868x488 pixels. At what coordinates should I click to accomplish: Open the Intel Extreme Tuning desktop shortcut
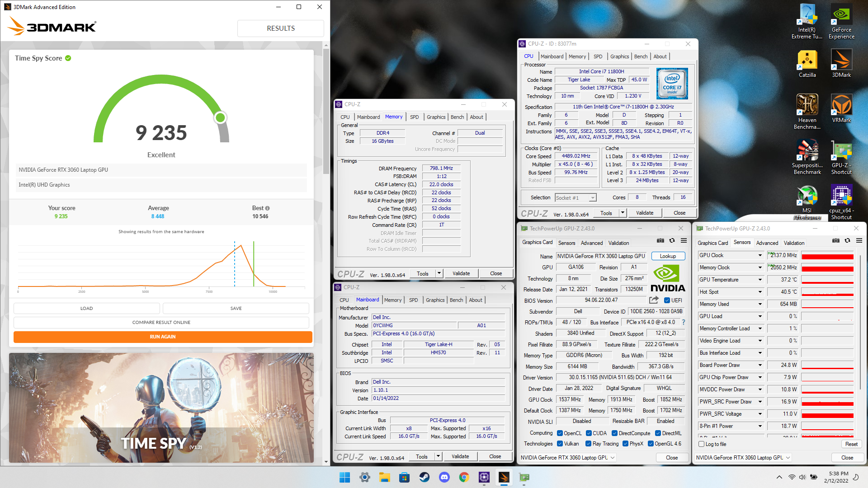(x=807, y=22)
